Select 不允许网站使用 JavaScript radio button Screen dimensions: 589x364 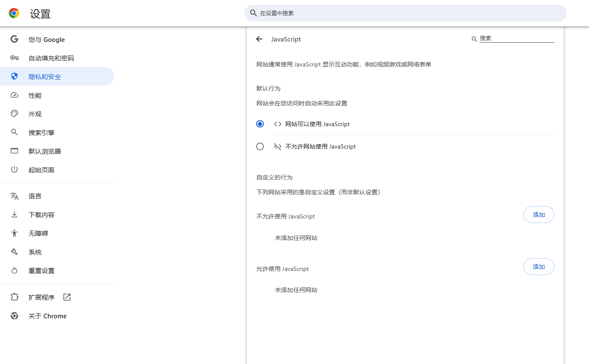click(x=260, y=146)
